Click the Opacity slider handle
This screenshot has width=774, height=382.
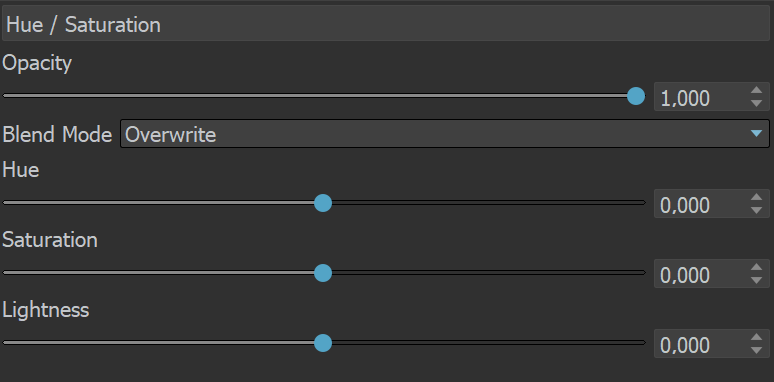coord(636,96)
